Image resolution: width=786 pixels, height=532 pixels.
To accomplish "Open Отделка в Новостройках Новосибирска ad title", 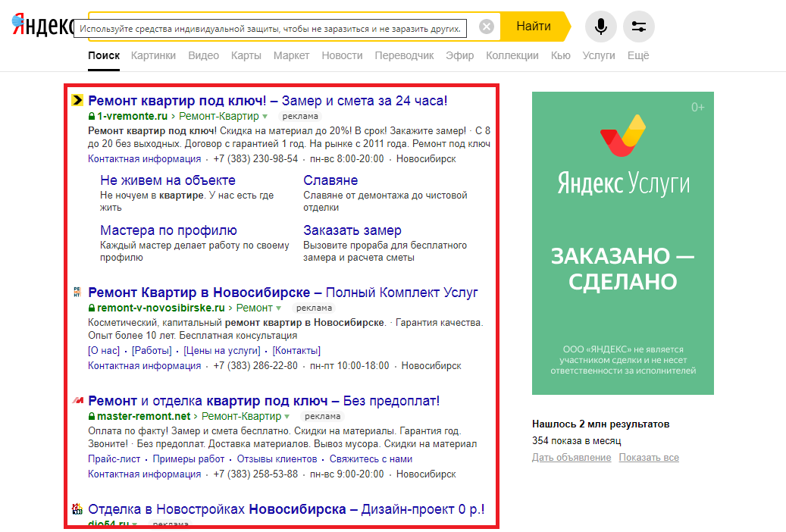I will tap(287, 509).
